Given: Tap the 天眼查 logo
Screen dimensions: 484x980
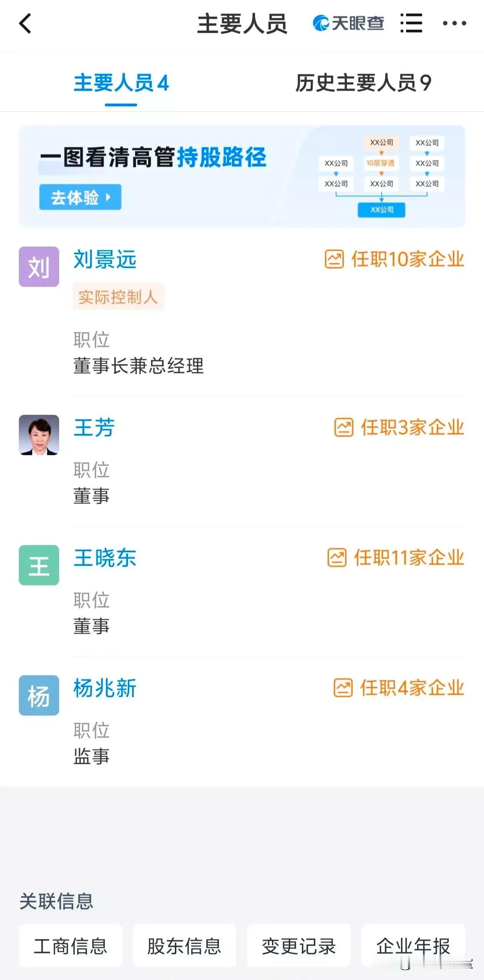Looking at the screenshot, I should click(348, 23).
